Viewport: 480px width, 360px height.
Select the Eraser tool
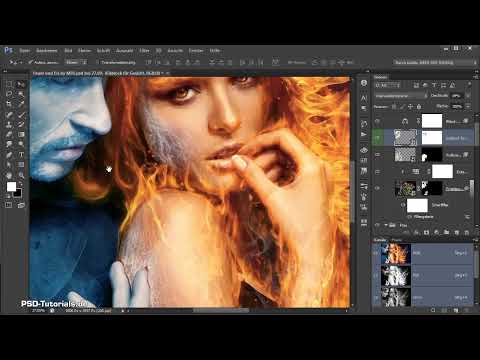click(9, 134)
